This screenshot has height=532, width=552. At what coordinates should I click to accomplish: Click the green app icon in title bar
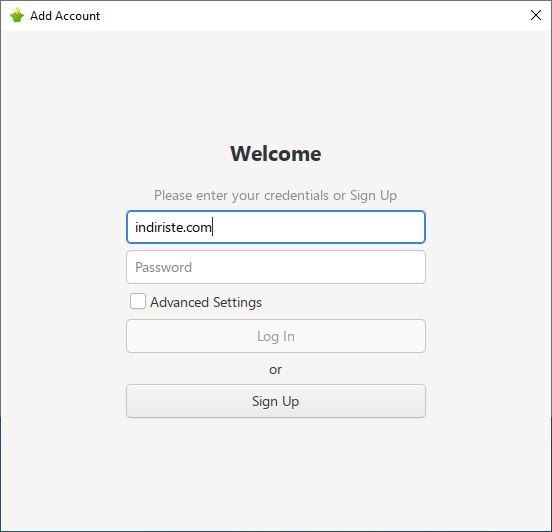[17, 15]
